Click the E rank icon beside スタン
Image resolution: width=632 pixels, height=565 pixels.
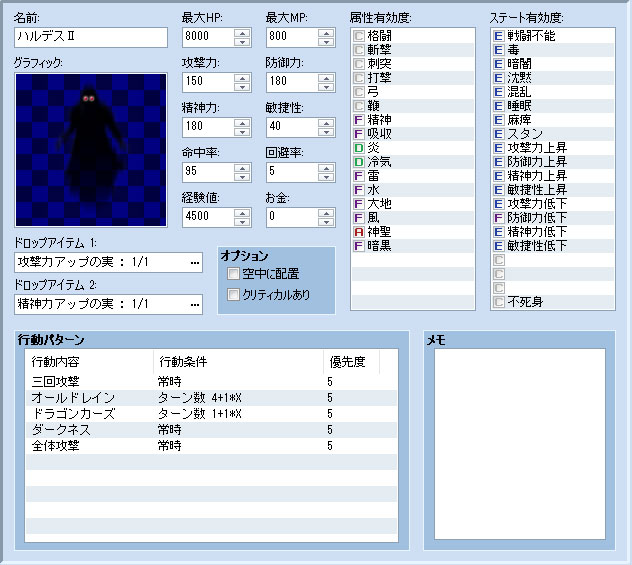498,133
